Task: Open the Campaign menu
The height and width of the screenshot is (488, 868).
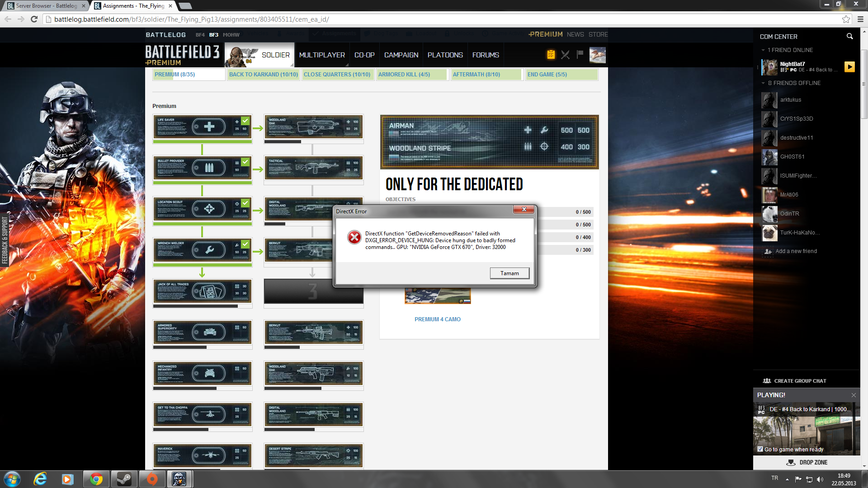Action: 401,55
